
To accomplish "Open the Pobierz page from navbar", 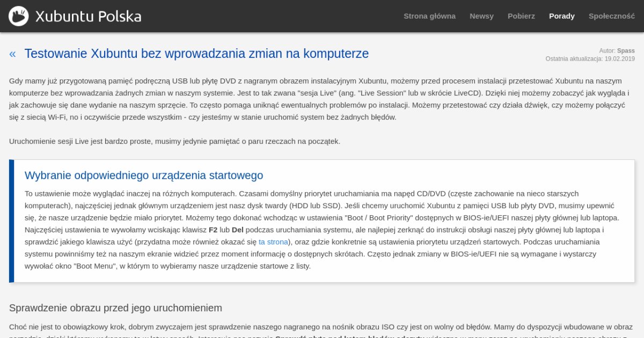I will tap(521, 16).
